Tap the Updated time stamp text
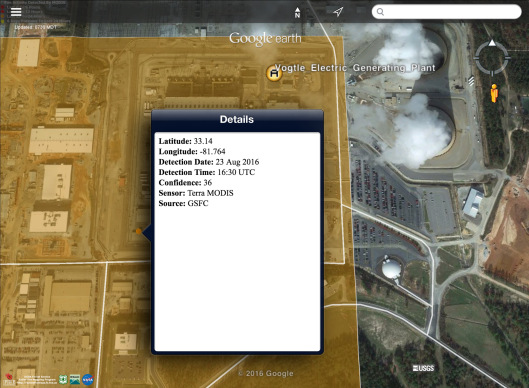This screenshot has height=388, width=529. [x=36, y=27]
